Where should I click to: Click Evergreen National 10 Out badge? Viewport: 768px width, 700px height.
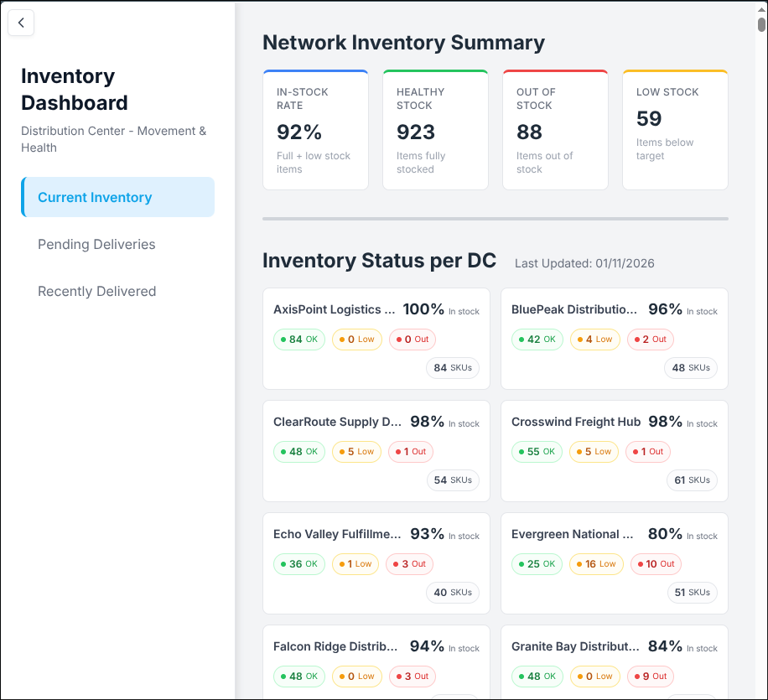[656, 564]
